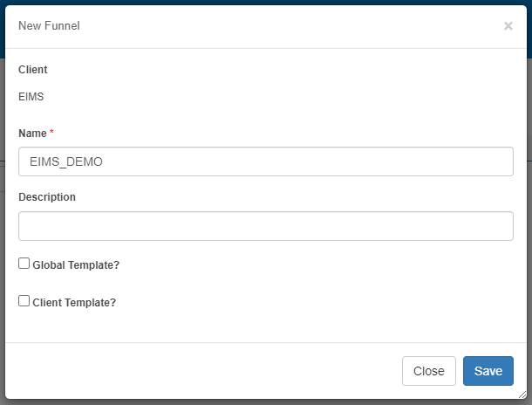Image resolution: width=532 pixels, height=405 pixels.
Task: Dismiss the New Funnel dialog with X
Action: [x=508, y=26]
